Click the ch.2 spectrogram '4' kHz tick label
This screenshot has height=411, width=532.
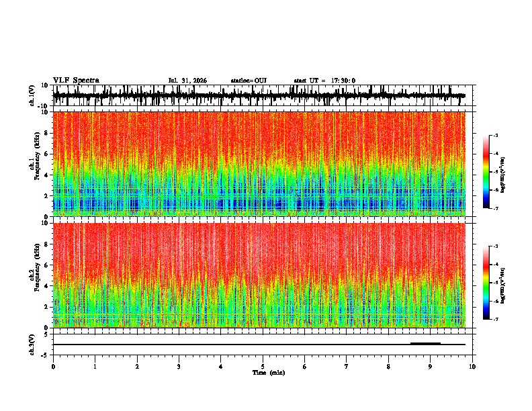click(x=47, y=286)
